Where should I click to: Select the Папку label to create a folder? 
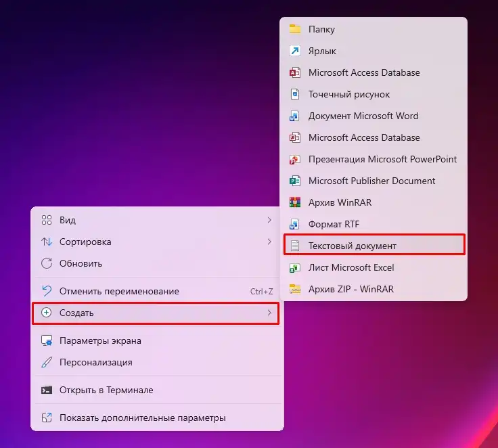pyautogui.click(x=321, y=29)
